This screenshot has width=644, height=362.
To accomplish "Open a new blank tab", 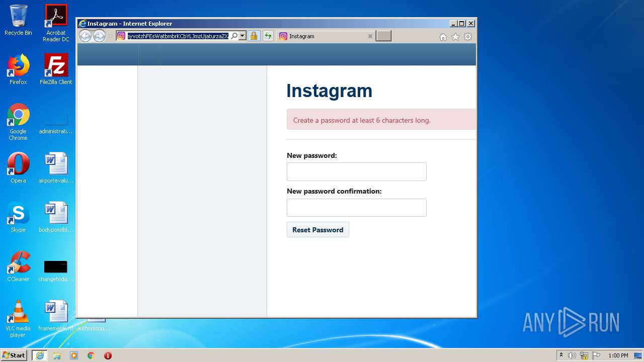I will pos(383,36).
